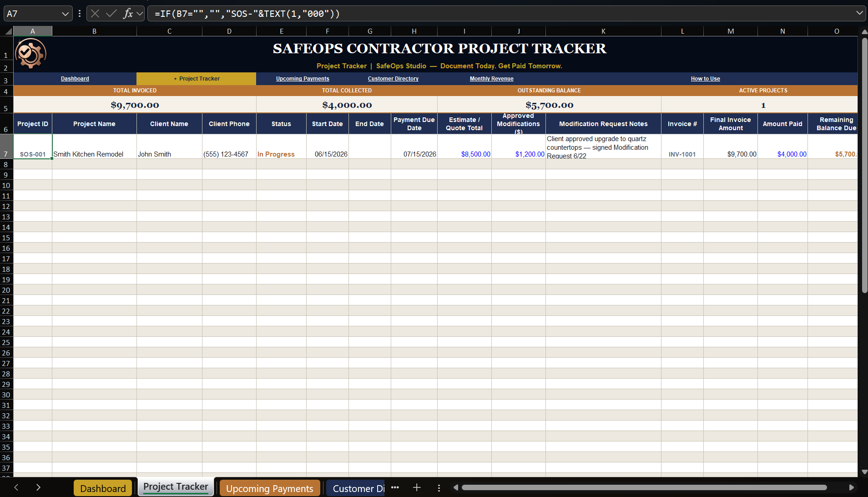Click the SafeOps Contractor Project Tracker title
The width and height of the screenshot is (868, 497).
tap(439, 48)
